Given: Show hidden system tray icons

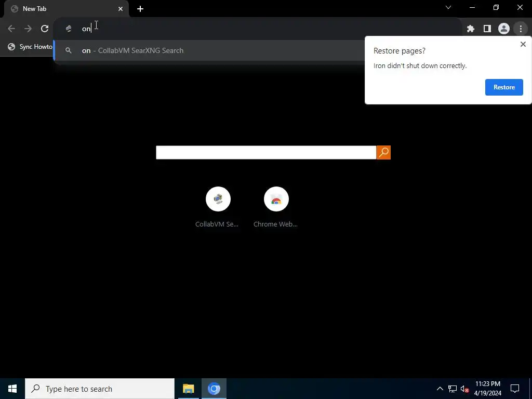Looking at the screenshot, I should pos(440,389).
